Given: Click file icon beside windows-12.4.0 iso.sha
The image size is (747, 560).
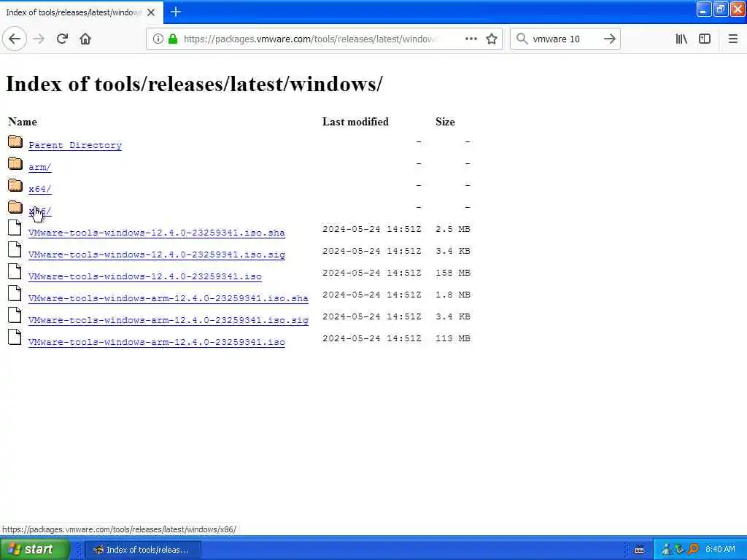Looking at the screenshot, I should (15, 227).
